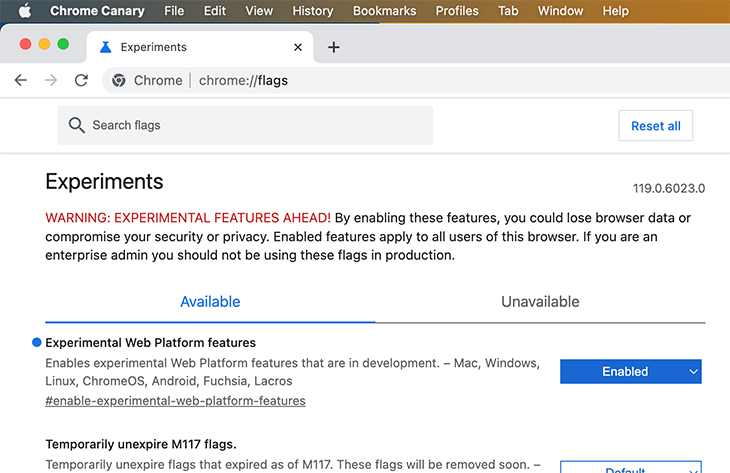Click the Chrome site info icon
The width and height of the screenshot is (730, 473).
coord(118,80)
